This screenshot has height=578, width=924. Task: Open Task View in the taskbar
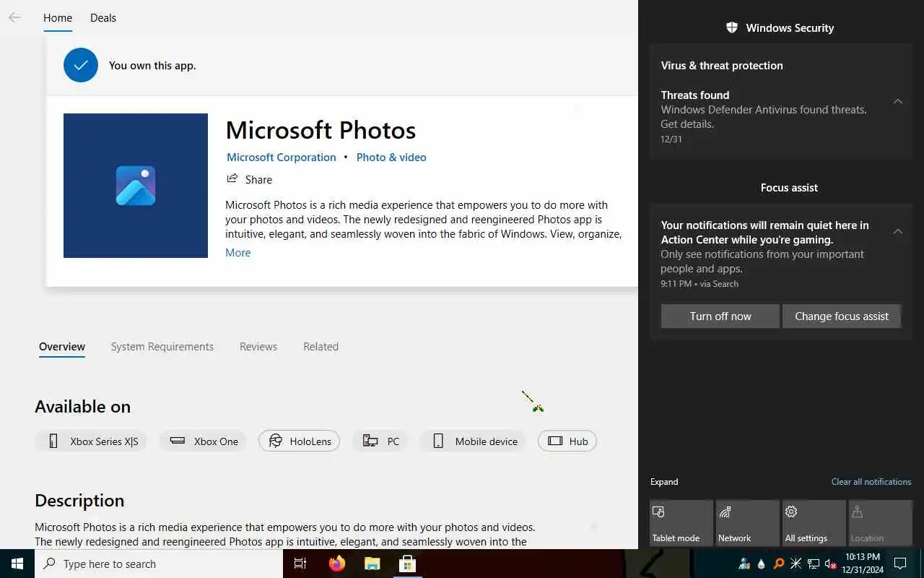(300, 564)
